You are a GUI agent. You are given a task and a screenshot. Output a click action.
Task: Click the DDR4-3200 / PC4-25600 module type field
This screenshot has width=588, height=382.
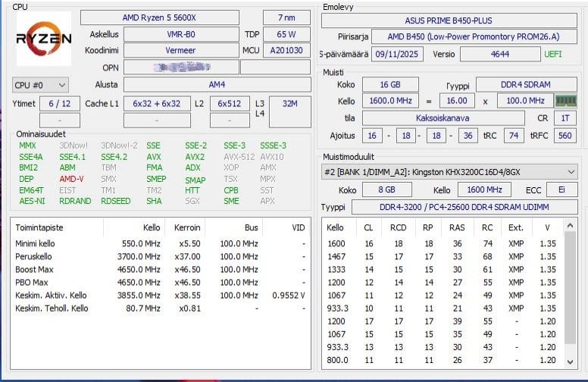tap(464, 207)
